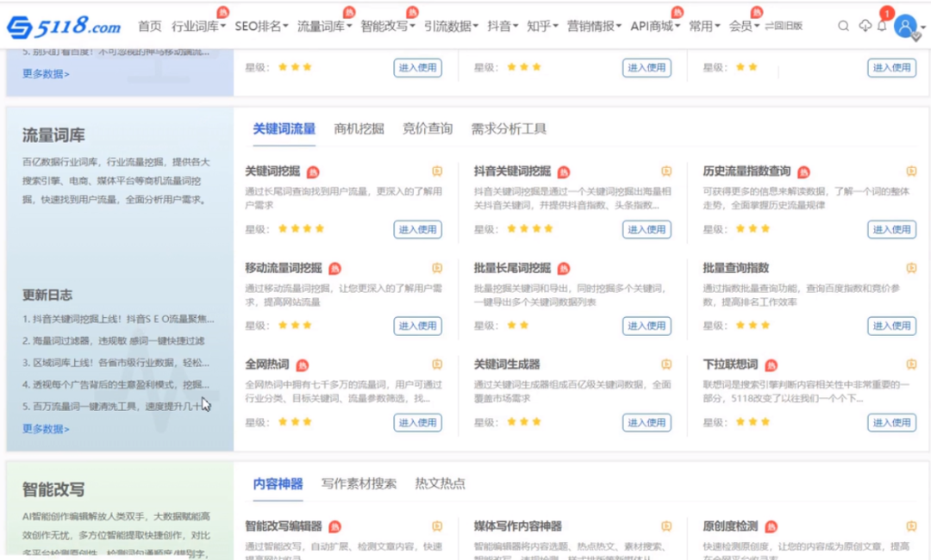
Task: Click the blue user avatar icon
Action: click(905, 26)
